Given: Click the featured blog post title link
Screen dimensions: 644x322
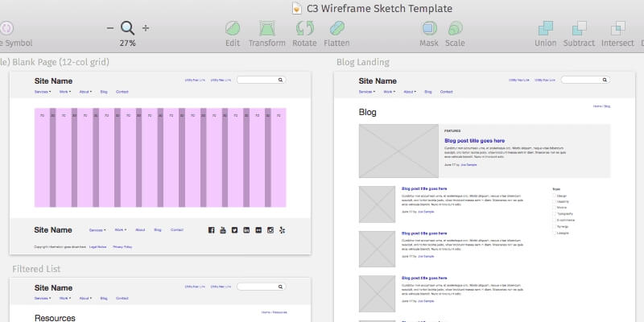Looking at the screenshot, I should point(474,141).
